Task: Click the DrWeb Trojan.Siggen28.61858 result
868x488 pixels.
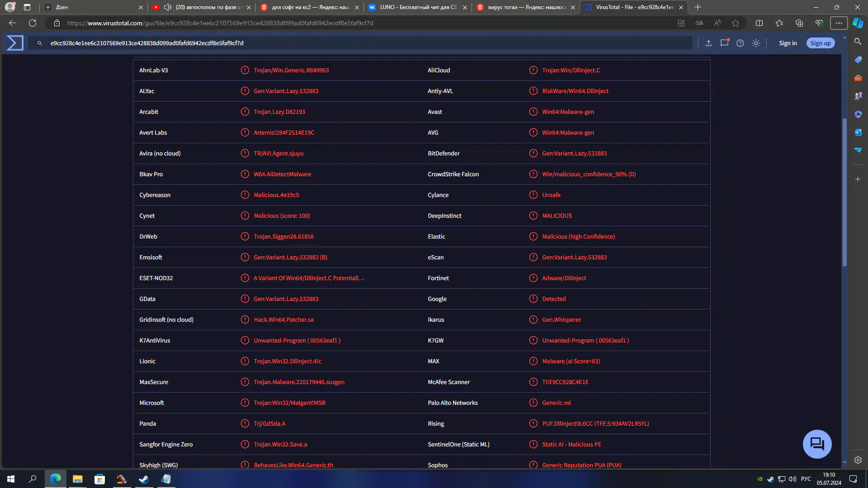Action: click(x=283, y=236)
